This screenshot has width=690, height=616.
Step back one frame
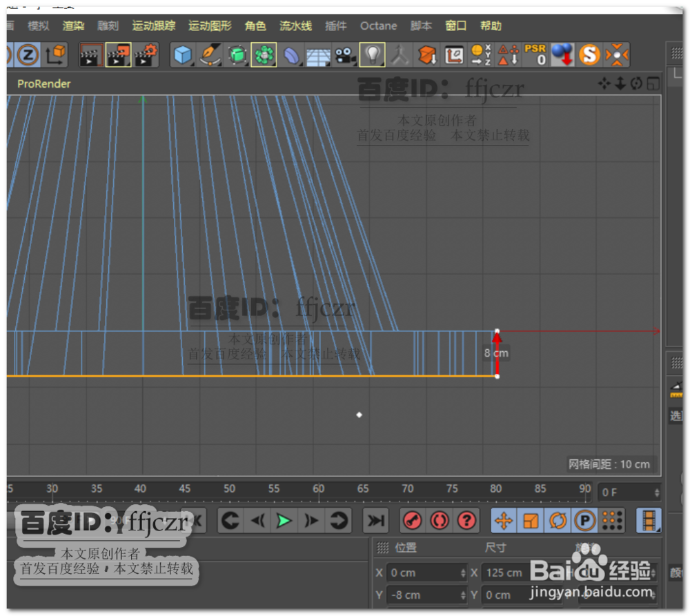click(x=257, y=521)
